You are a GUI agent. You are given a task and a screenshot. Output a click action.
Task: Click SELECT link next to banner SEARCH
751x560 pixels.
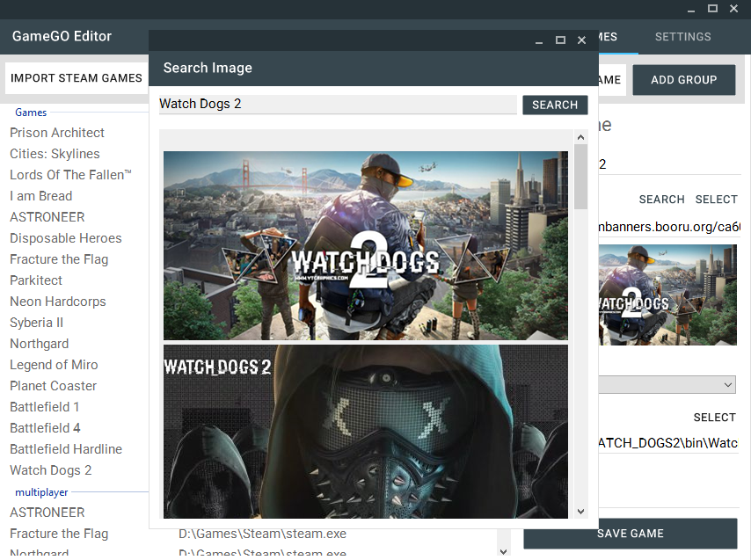click(716, 200)
